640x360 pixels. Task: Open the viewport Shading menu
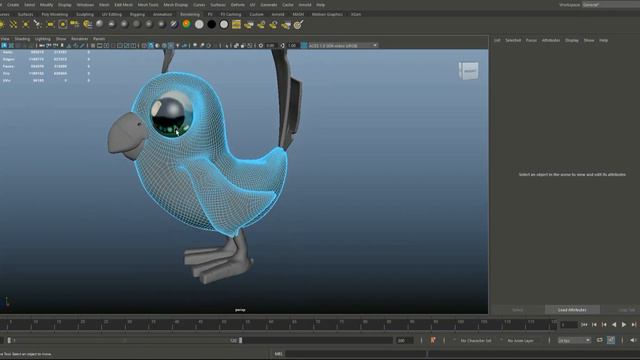point(22,39)
